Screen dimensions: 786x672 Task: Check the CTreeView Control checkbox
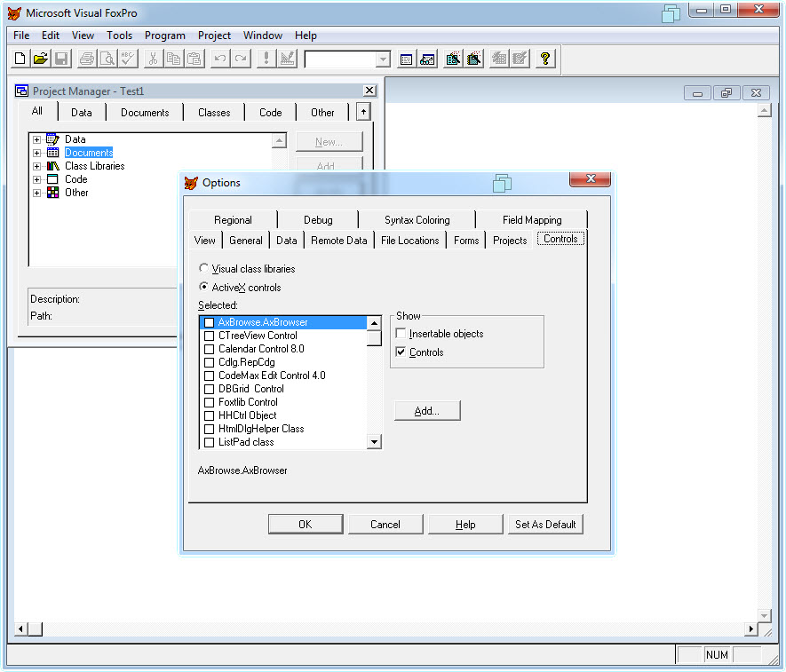pyautogui.click(x=210, y=336)
